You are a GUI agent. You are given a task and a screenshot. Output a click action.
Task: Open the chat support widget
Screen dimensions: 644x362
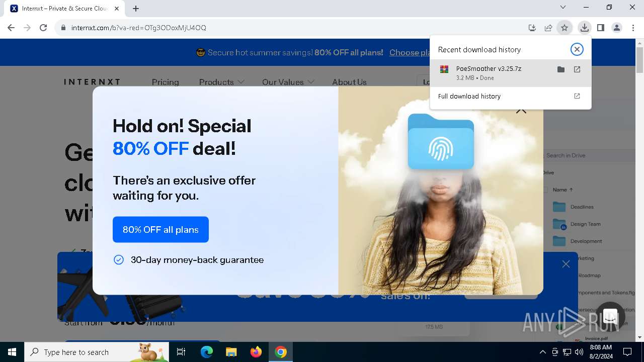tap(610, 317)
